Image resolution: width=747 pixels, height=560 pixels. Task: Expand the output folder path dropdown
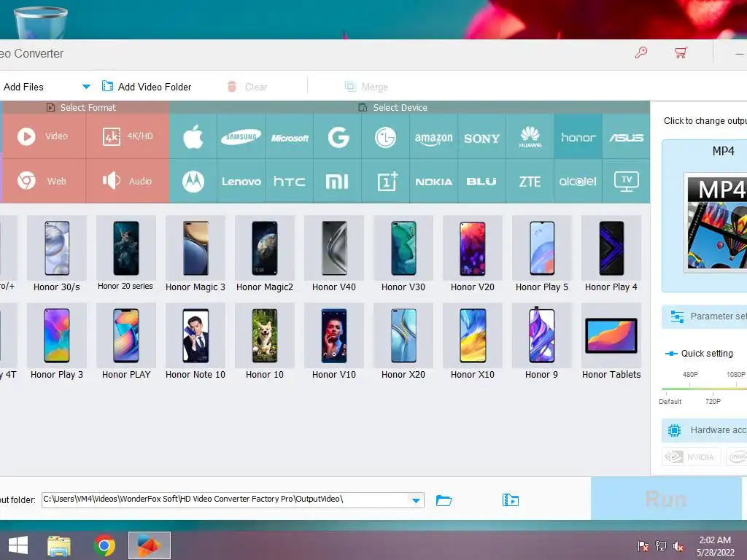pyautogui.click(x=416, y=500)
